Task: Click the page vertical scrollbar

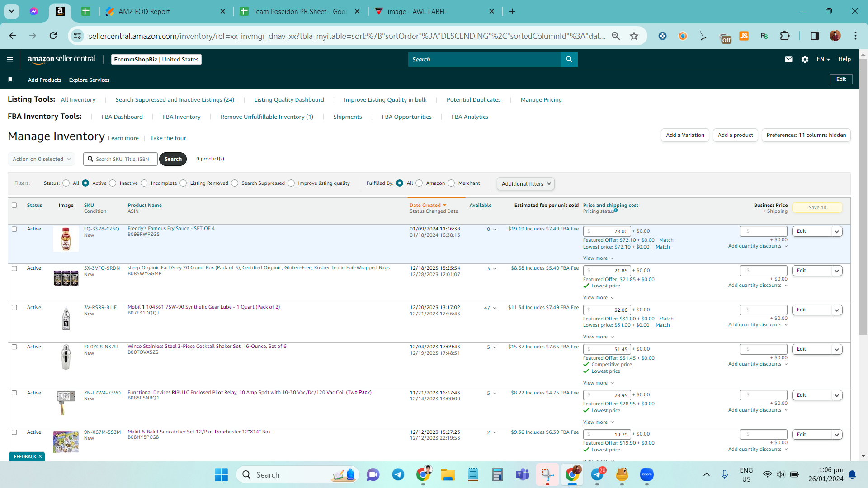Action: tap(863, 197)
